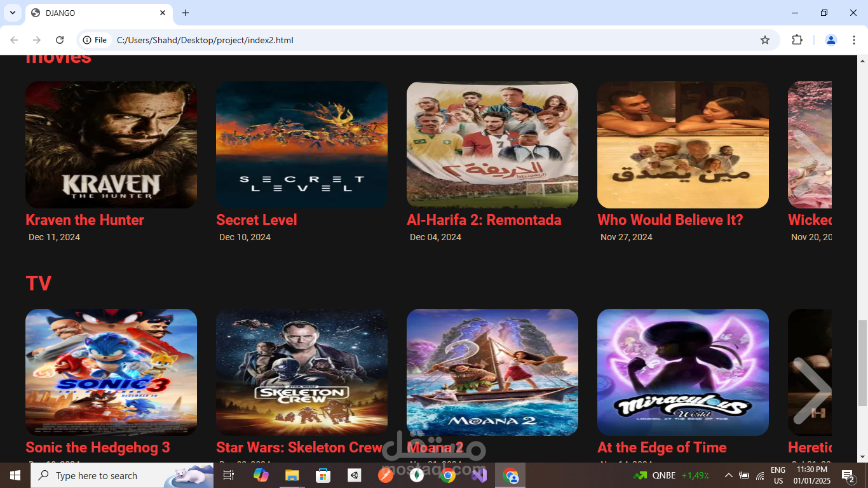This screenshot has height=488, width=868.
Task: Click the page vertical scrollbar thumb
Action: [x=862, y=363]
